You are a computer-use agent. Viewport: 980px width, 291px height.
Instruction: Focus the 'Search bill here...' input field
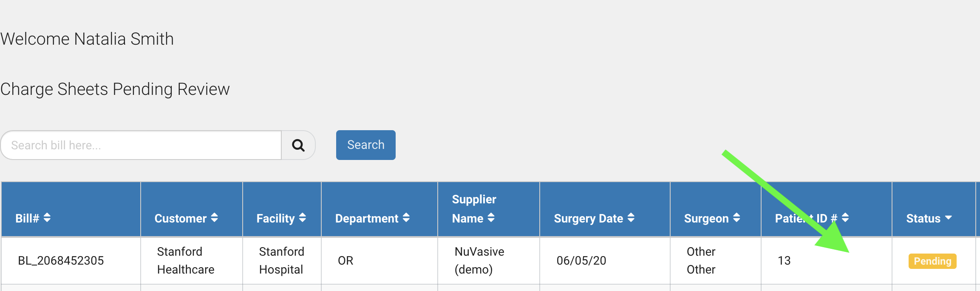coord(141,145)
